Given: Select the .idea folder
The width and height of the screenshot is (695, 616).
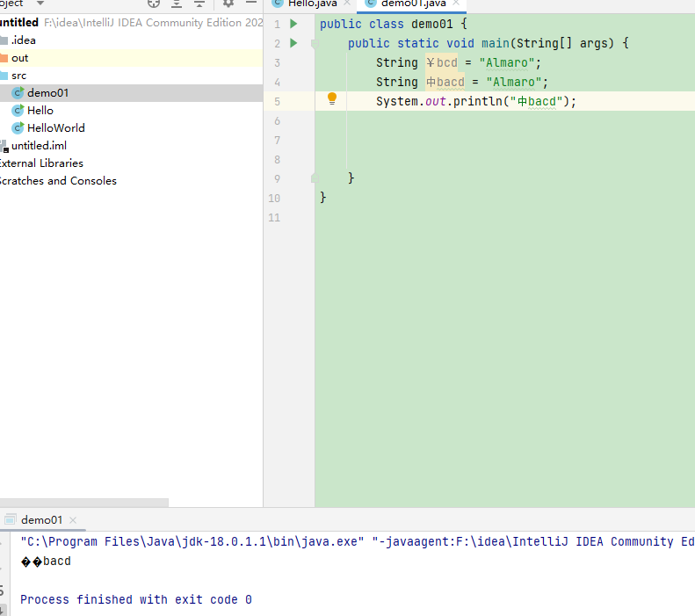Looking at the screenshot, I should tap(23, 40).
